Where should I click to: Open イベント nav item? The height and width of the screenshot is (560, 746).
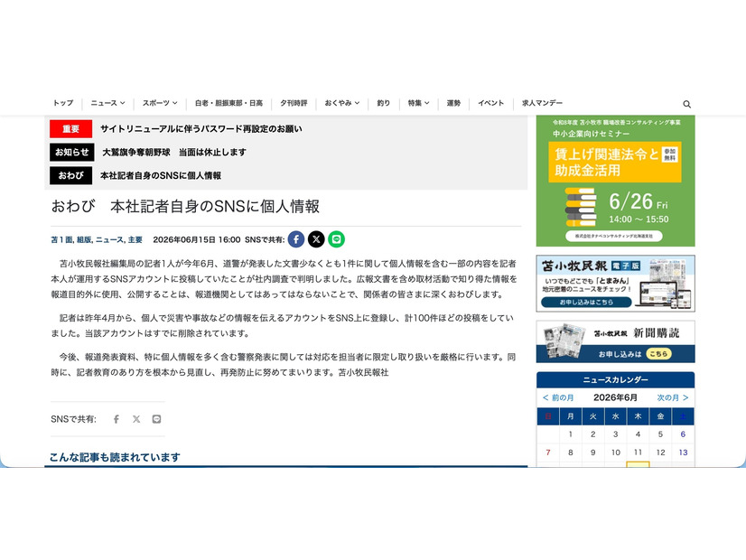[x=491, y=103]
